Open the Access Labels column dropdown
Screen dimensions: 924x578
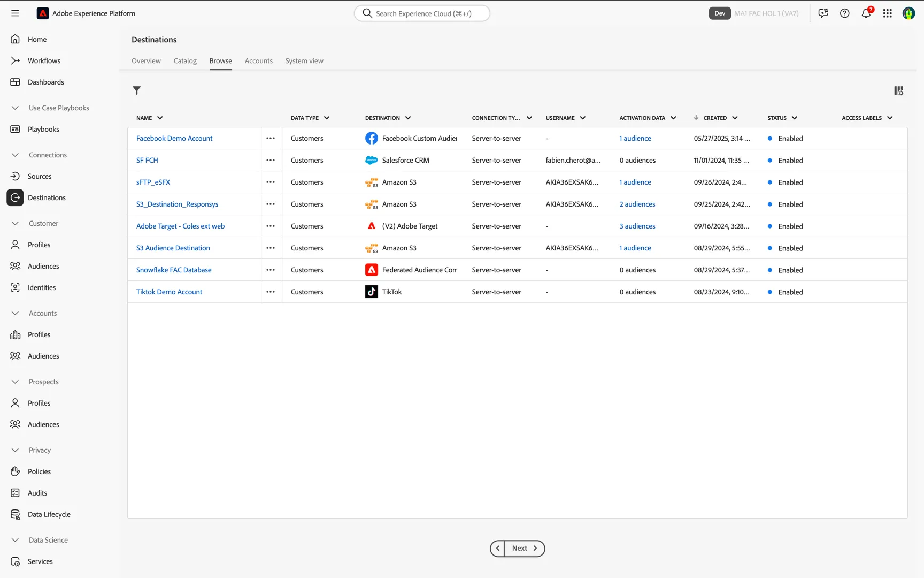[x=890, y=118]
